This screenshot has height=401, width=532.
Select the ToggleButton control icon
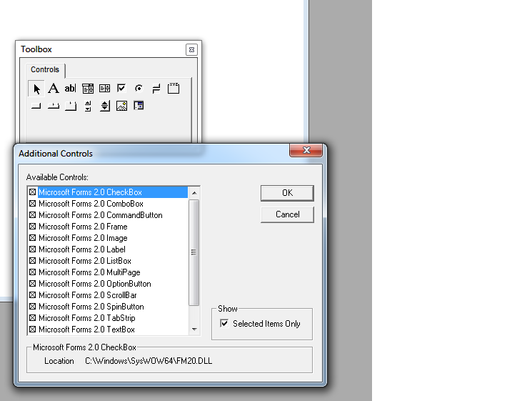(156, 89)
